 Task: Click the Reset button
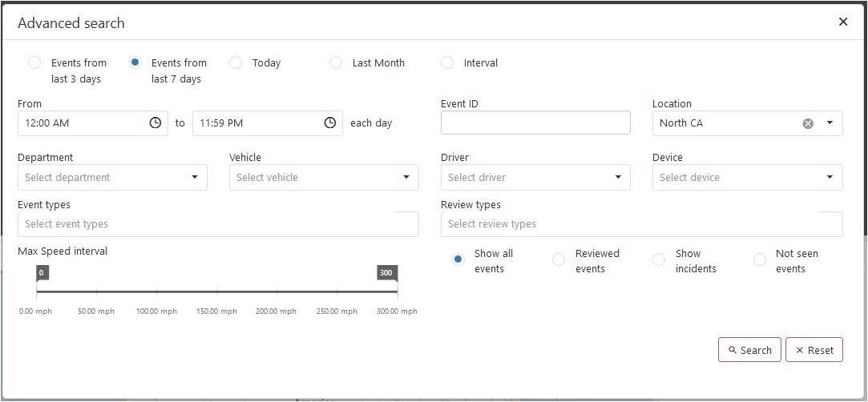[x=814, y=349]
